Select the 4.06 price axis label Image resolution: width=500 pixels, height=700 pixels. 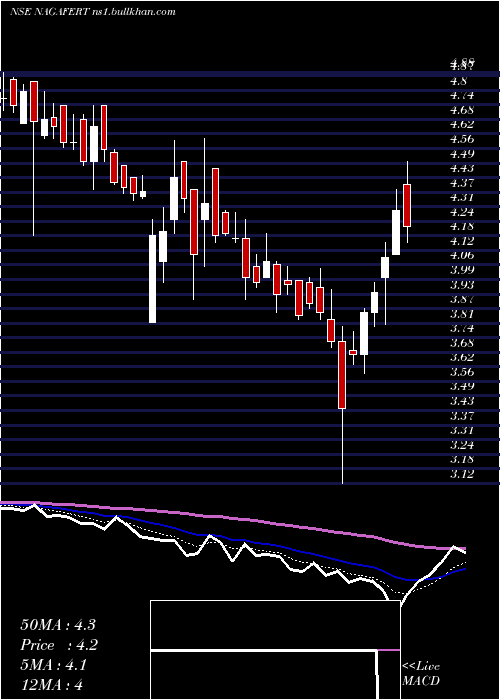(x=462, y=255)
